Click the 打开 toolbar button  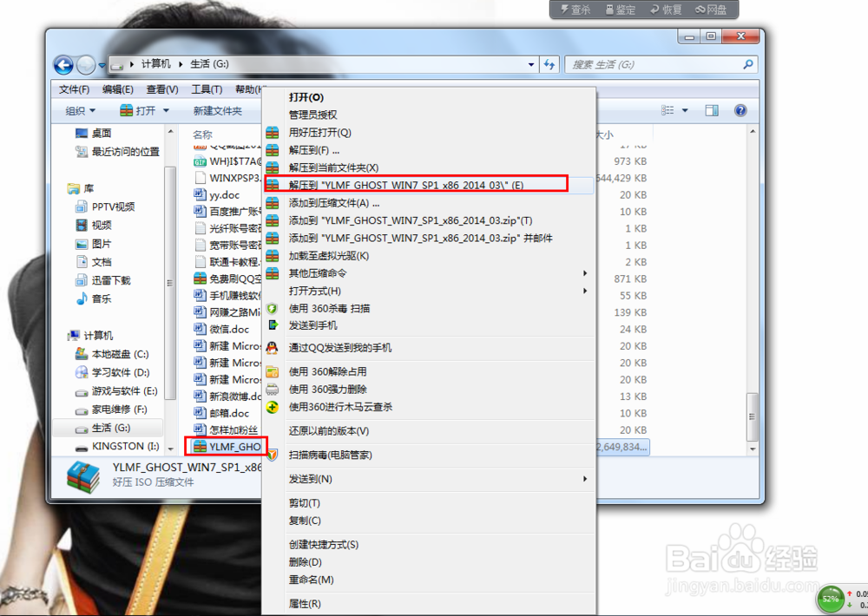(x=138, y=111)
